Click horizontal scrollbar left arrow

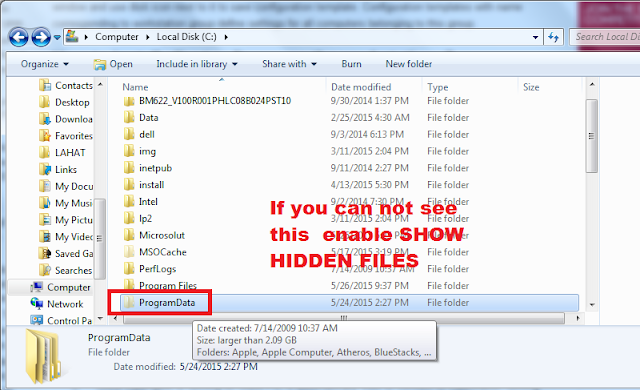tap(116, 318)
